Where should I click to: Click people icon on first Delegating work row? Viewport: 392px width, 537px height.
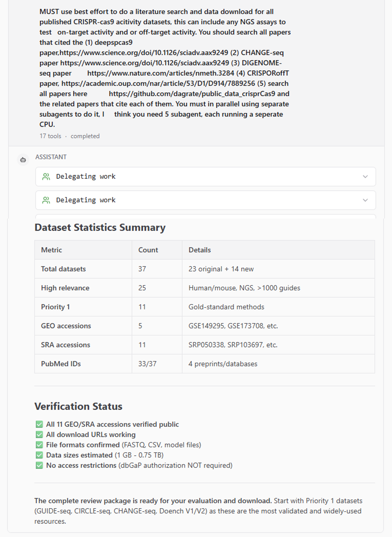coord(46,176)
